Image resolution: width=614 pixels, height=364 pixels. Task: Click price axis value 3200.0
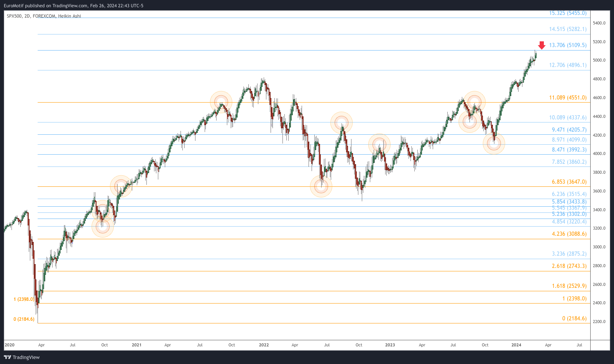(x=599, y=228)
